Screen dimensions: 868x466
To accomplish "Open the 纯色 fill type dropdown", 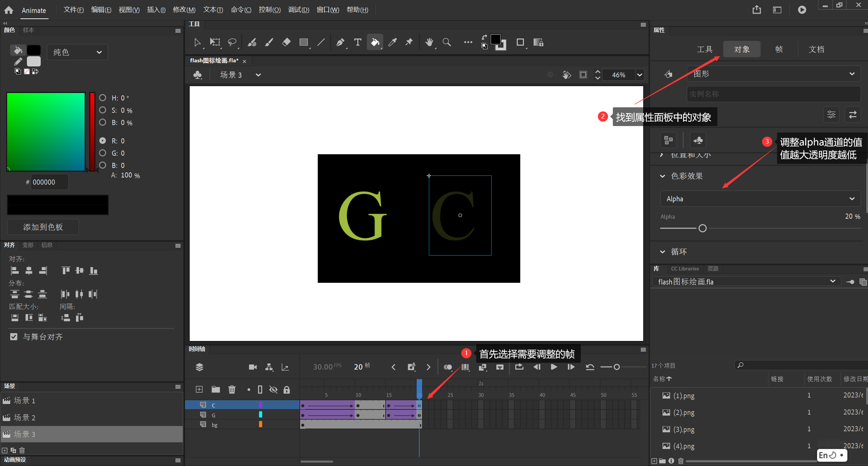I will (x=77, y=52).
